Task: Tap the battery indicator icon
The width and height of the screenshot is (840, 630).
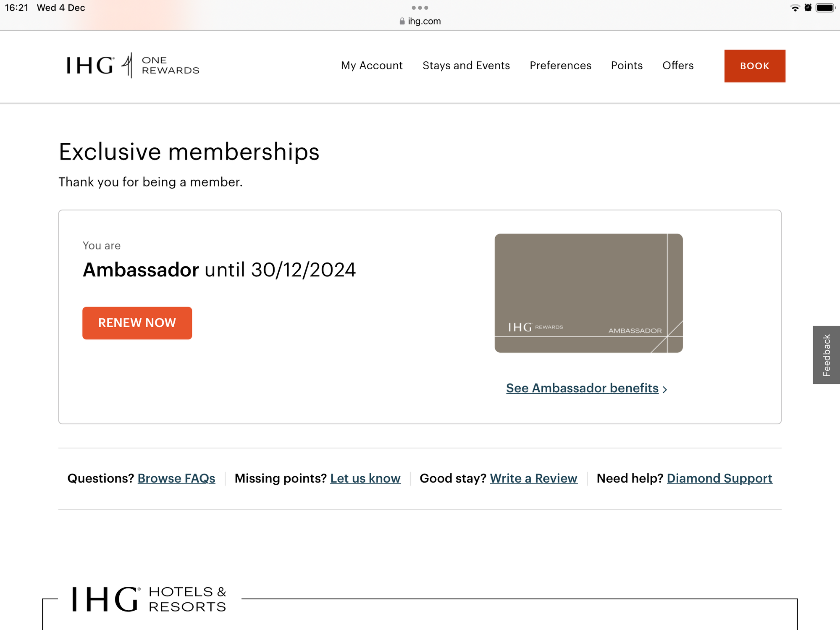Action: [825, 8]
